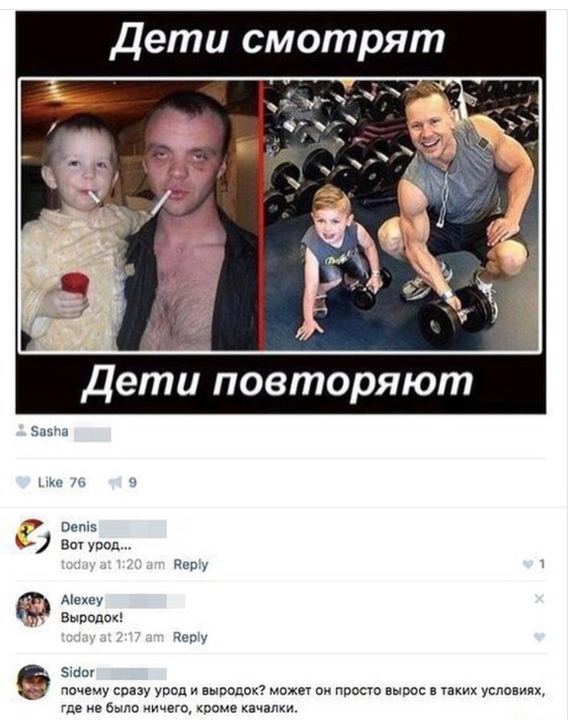Click the Like 76 button

coord(51,483)
